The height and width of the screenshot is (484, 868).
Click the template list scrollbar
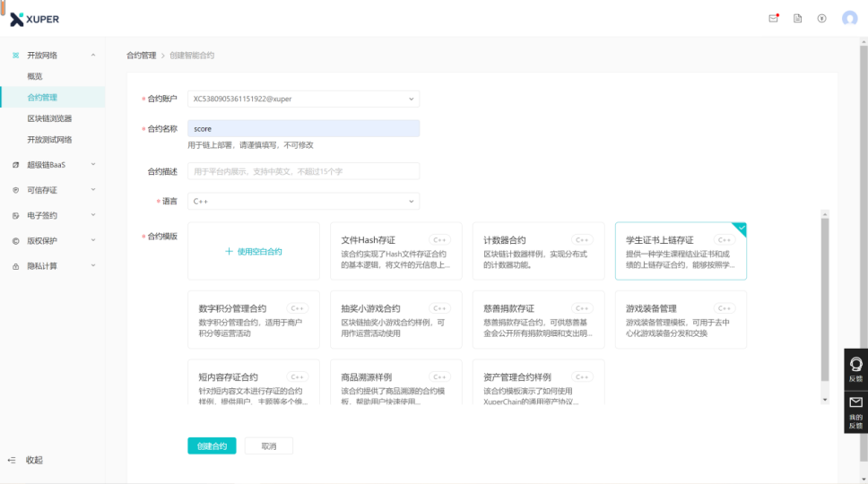(825, 296)
